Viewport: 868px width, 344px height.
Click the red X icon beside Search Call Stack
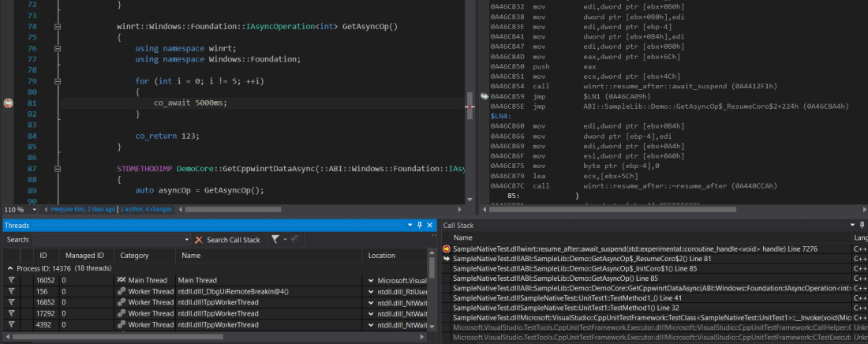(199, 240)
